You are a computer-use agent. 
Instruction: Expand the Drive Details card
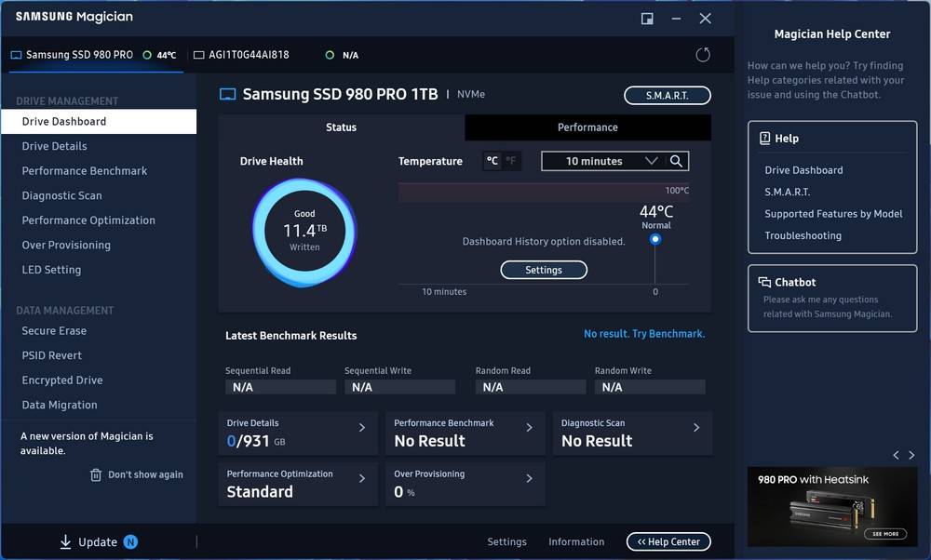coord(362,428)
